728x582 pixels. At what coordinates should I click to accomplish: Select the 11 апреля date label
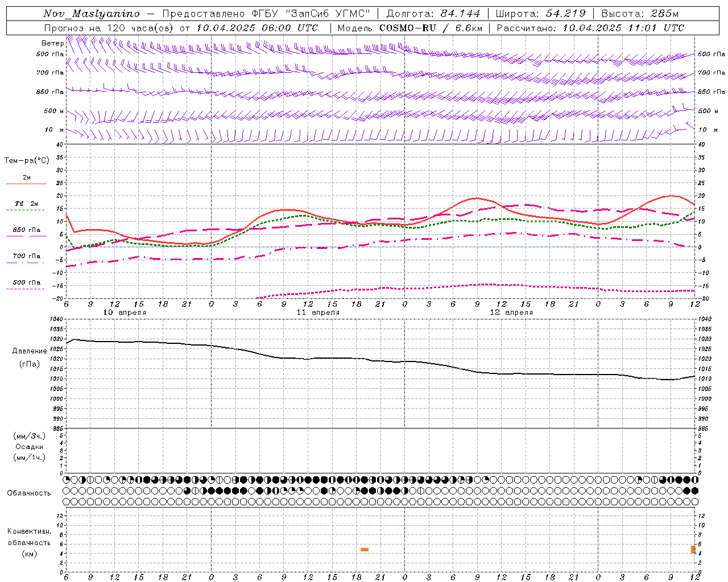click(x=318, y=313)
